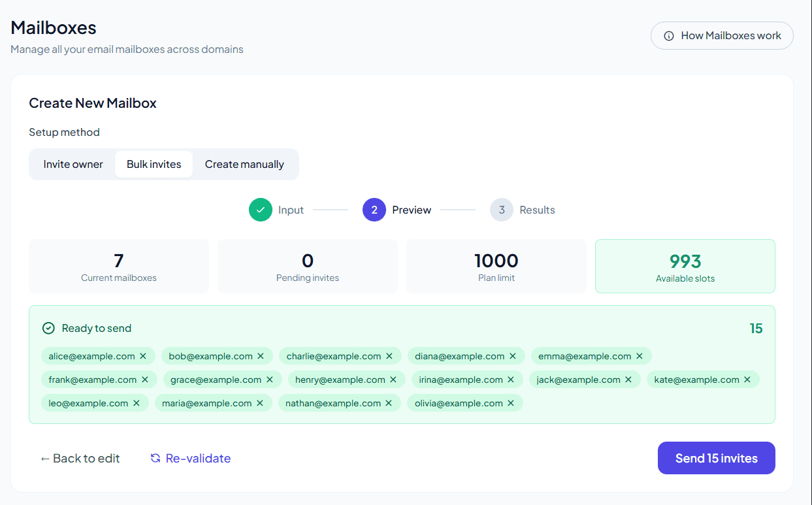Viewport: 812px width, 505px height.
Task: Remove frank@example.com from the invite list
Action: coord(144,379)
